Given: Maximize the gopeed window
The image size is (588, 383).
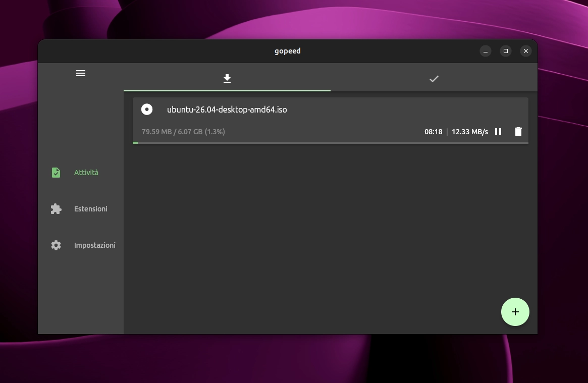Looking at the screenshot, I should pos(506,51).
